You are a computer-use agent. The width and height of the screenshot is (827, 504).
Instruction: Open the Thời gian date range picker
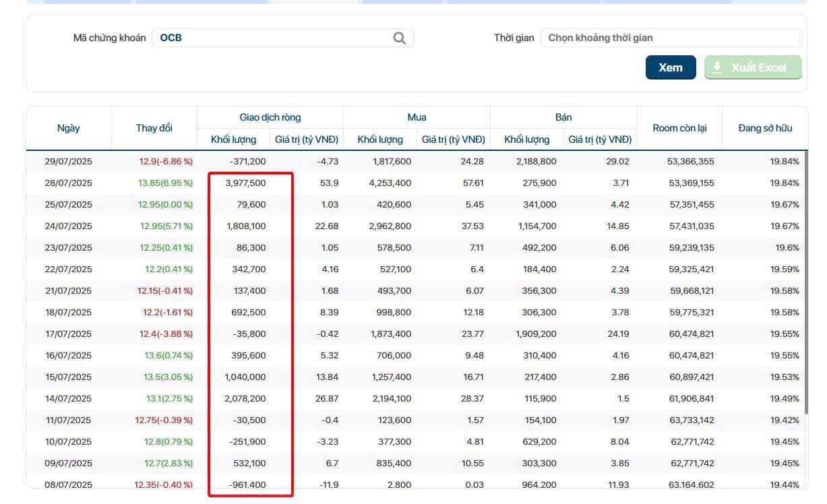point(670,38)
